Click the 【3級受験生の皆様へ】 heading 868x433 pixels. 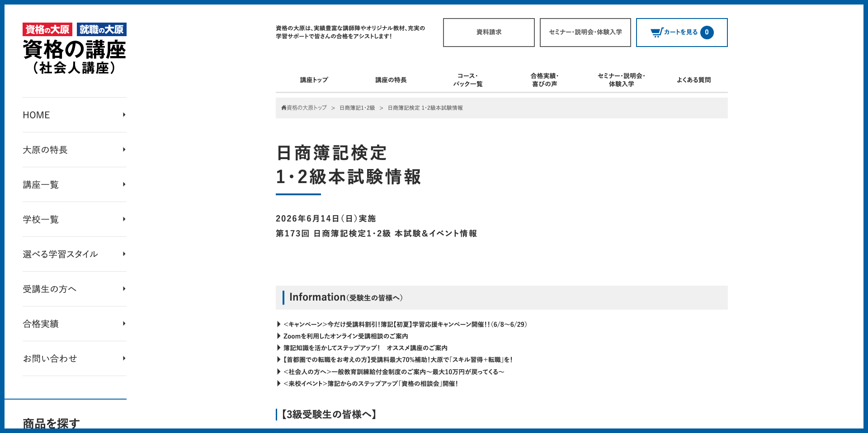[329, 414]
